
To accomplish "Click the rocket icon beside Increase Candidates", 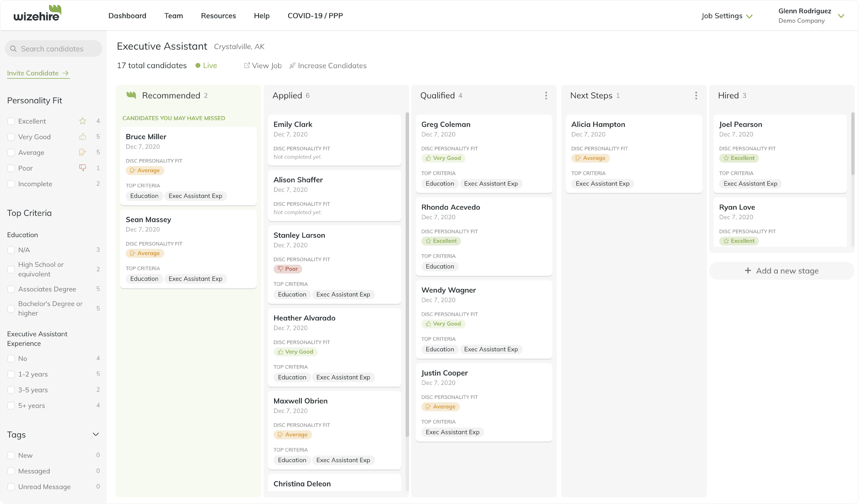I will tap(292, 65).
